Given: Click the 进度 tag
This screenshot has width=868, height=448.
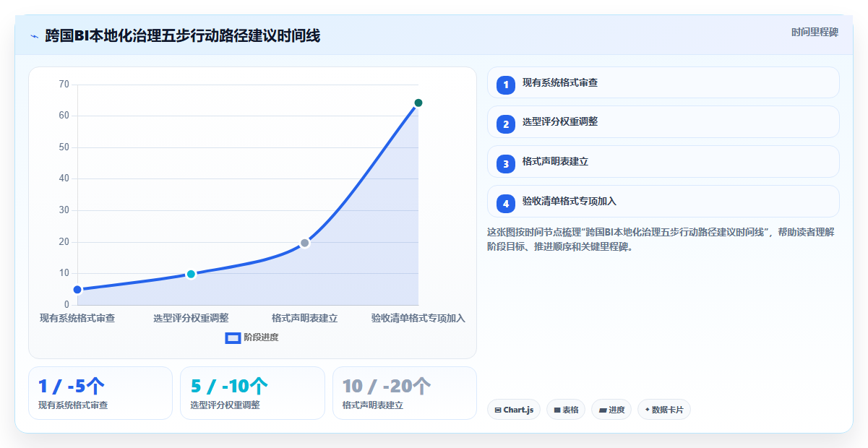Looking at the screenshot, I should click(611, 410).
